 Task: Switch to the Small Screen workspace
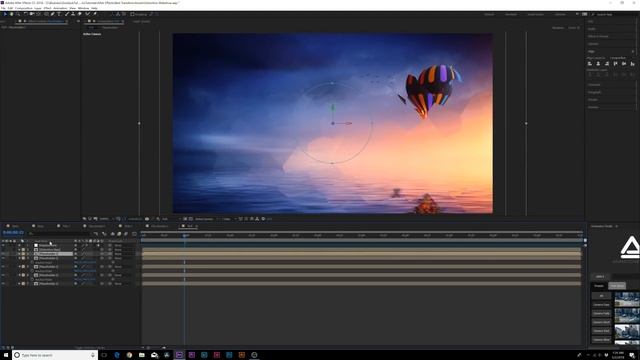coord(536,14)
